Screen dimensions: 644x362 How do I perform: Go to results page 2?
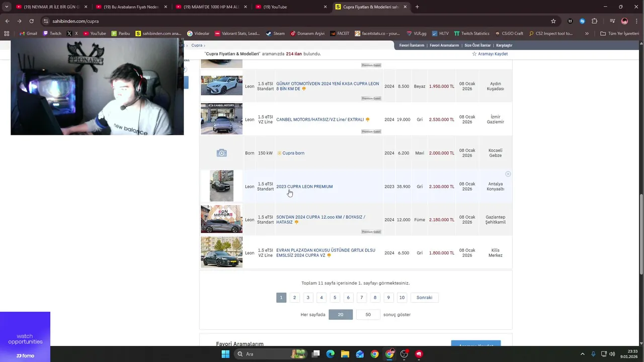[295, 298]
